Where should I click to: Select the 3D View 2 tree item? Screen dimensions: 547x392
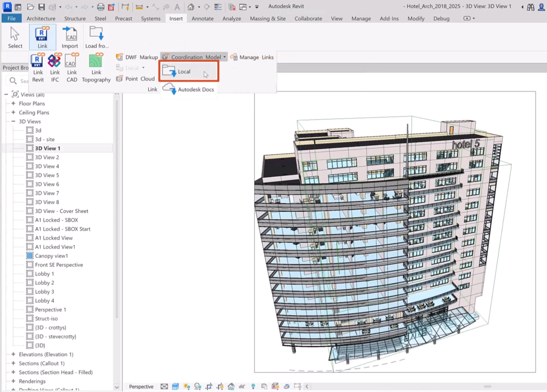tap(47, 157)
